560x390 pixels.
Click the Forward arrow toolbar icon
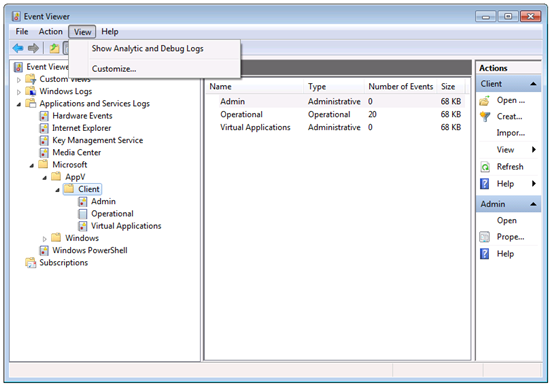(33, 48)
